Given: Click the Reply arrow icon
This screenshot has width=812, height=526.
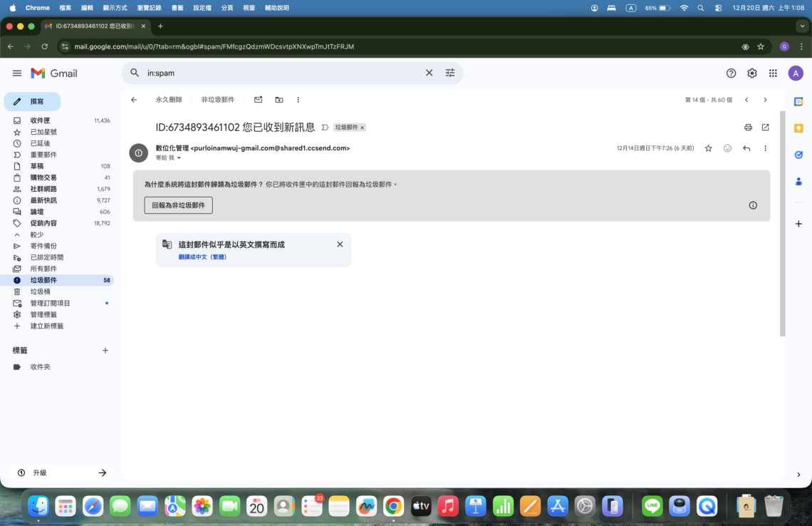Looking at the screenshot, I should [746, 148].
